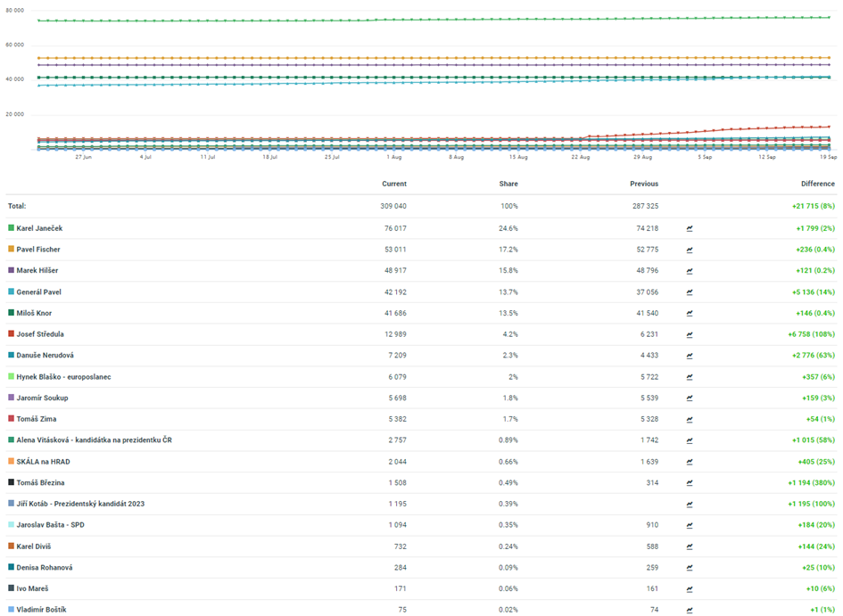Click trend chart icon for Marek Hilšer
Image resolution: width=843 pixels, height=616 pixels.
690,271
